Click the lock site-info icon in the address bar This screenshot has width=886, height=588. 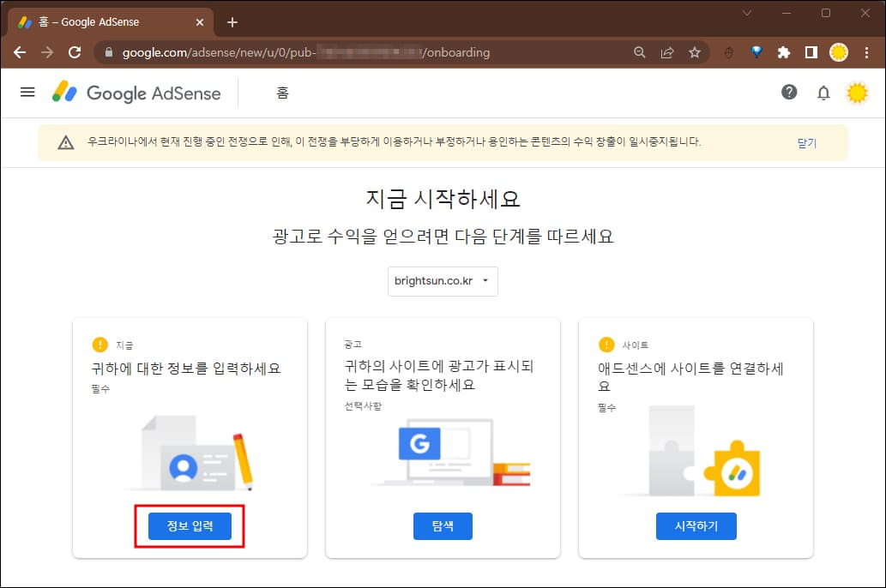(109, 52)
